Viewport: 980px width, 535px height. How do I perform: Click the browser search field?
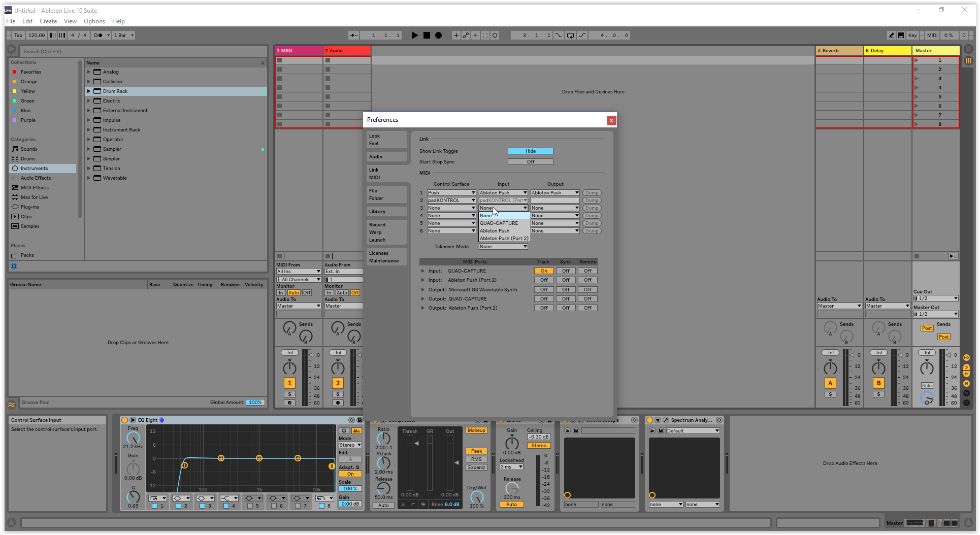[x=142, y=51]
